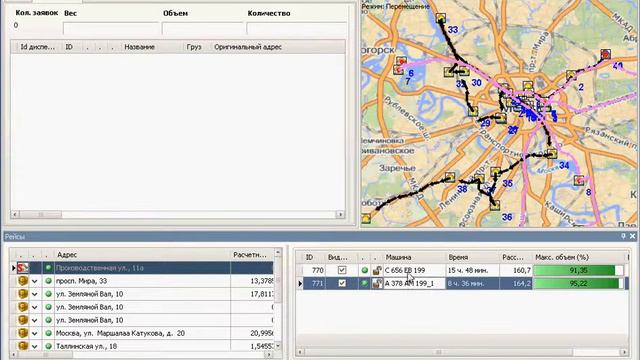The width and height of the screenshot is (640, 360).
Task: Select the map marker above number 38
Action: point(450,177)
